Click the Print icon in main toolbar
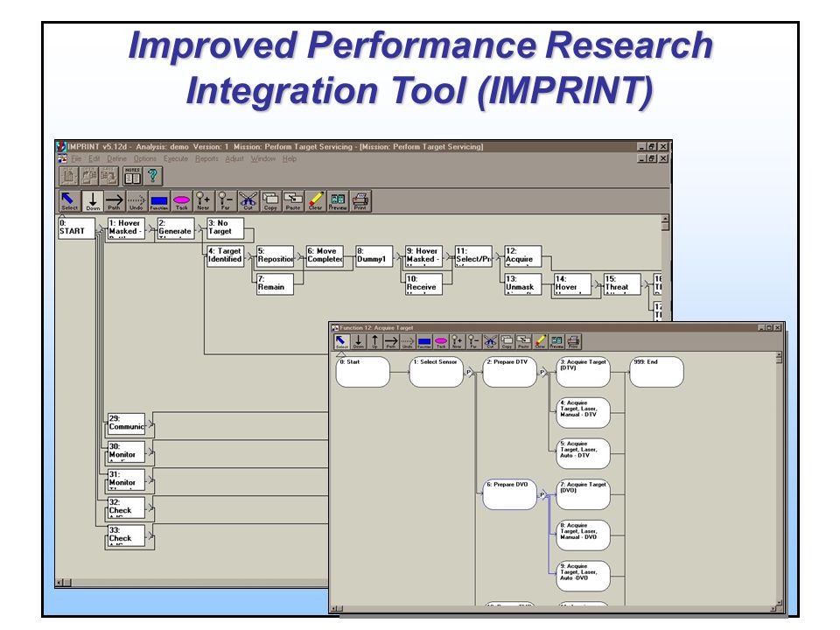This screenshot has width=840, height=630. pos(360,201)
